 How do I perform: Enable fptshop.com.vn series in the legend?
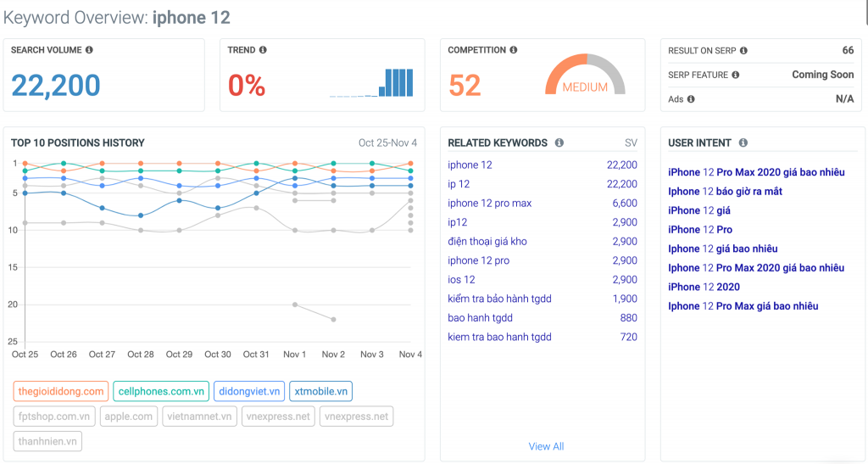[55, 416]
